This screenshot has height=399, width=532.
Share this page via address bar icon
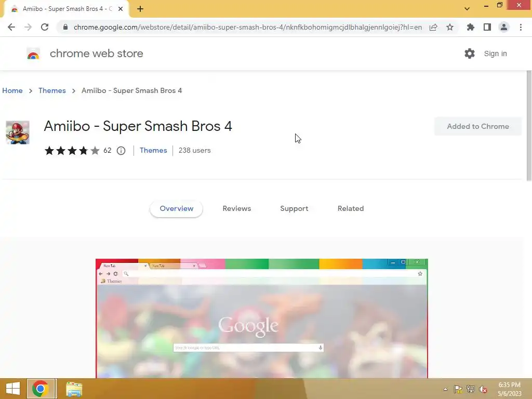point(433,27)
